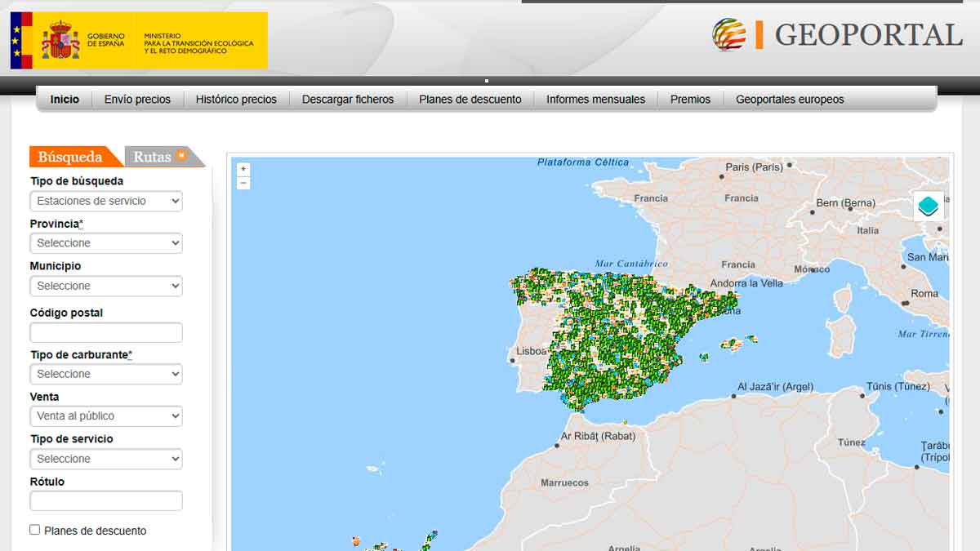Viewport: 980px width, 551px height.
Task: Open the map layers switcher icon
Action: 928,206
